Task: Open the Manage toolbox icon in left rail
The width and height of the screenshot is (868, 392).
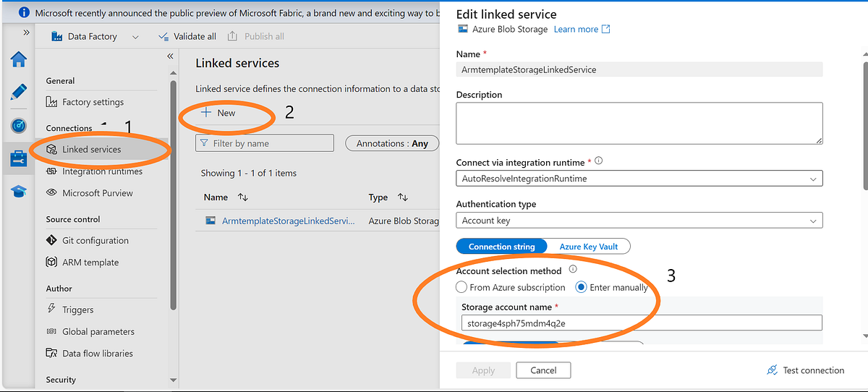Action: tap(18, 158)
